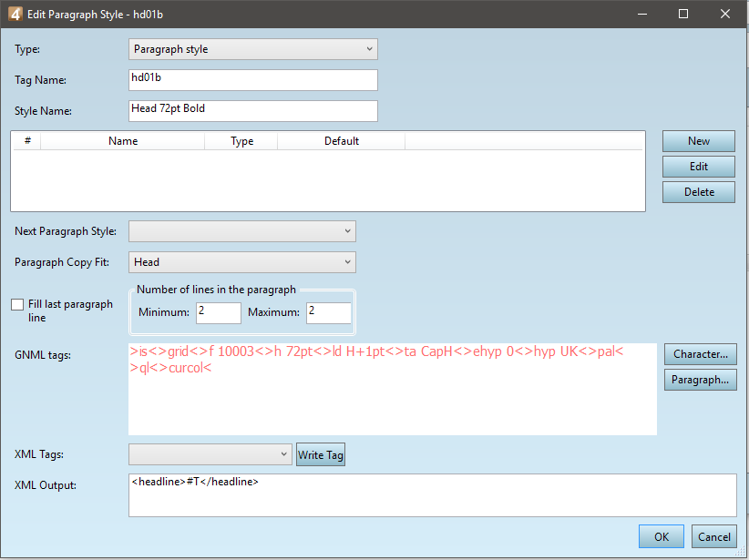Click the Style Name field
Viewport: 749px width, 560px height.
pos(253,111)
